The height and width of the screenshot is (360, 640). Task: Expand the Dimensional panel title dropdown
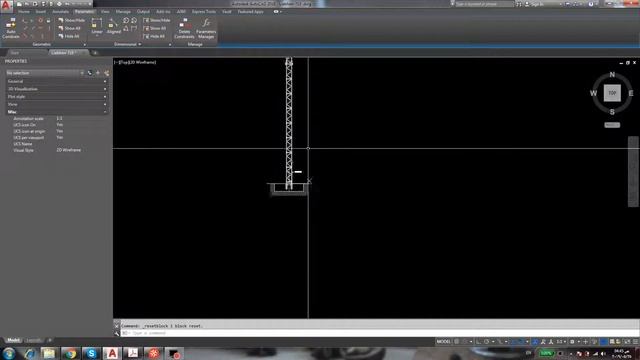click(127, 44)
